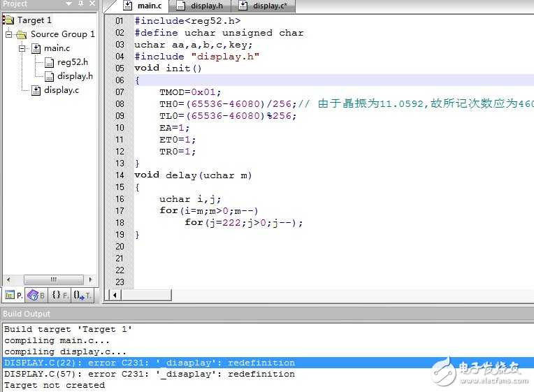Select reg52.h in the project tree

pyautogui.click(x=73, y=62)
